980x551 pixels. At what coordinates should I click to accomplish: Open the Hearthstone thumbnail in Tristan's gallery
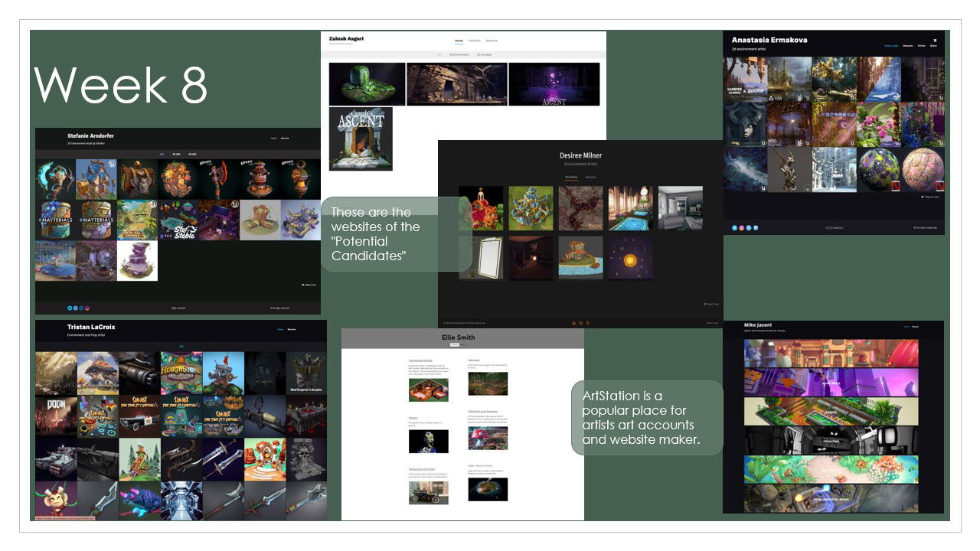(181, 373)
